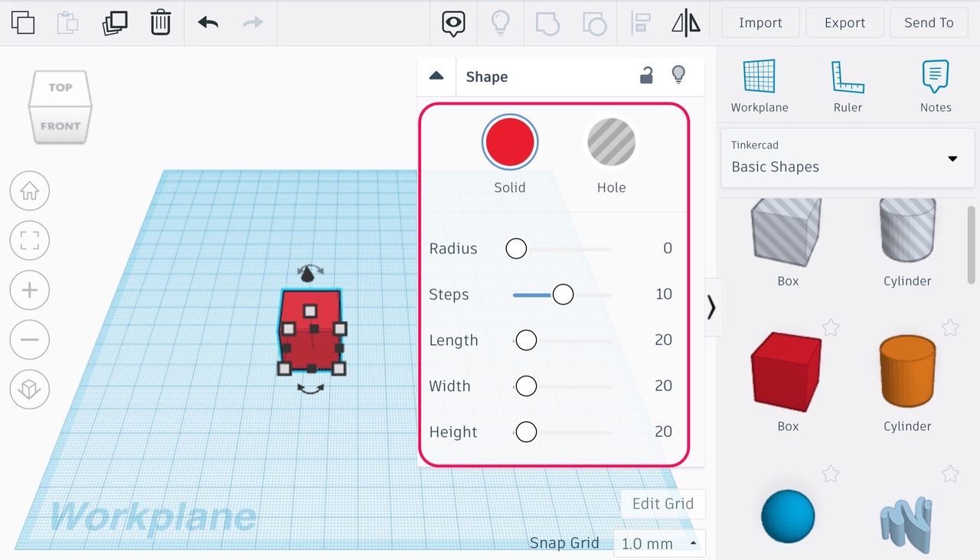Undo the last action

(207, 23)
